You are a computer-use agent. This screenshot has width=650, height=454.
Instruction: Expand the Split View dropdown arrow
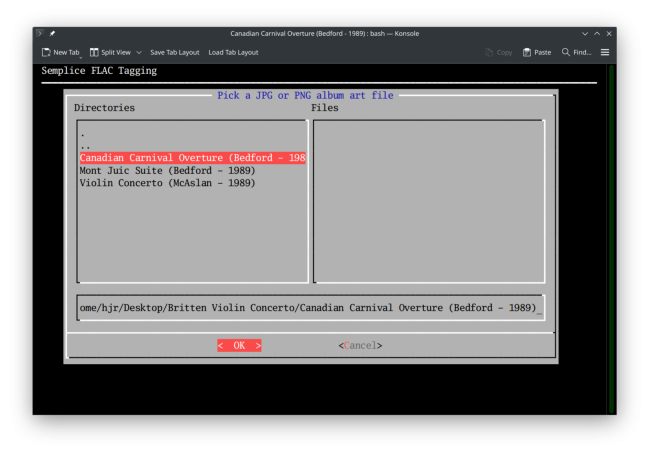point(139,52)
